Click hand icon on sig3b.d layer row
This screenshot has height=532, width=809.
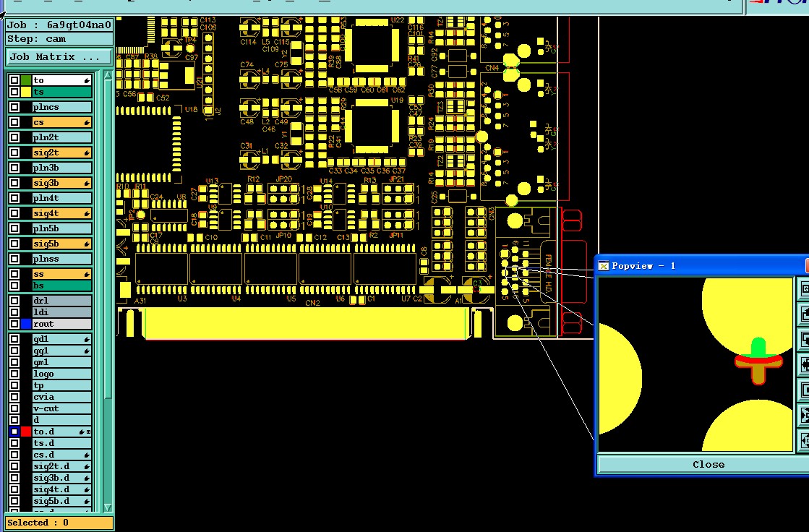click(87, 479)
